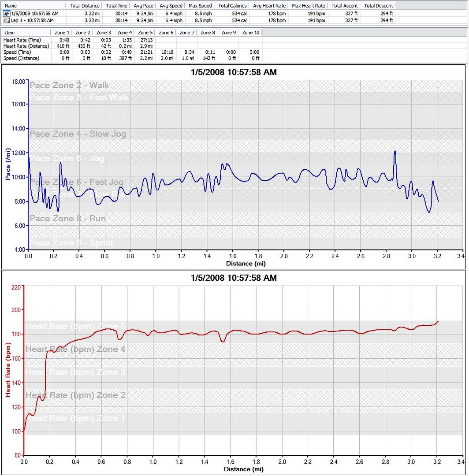Viewport: 469px width, 476px height.
Task: Click the runner activity icon in first row
Action: pyautogui.click(x=6, y=14)
